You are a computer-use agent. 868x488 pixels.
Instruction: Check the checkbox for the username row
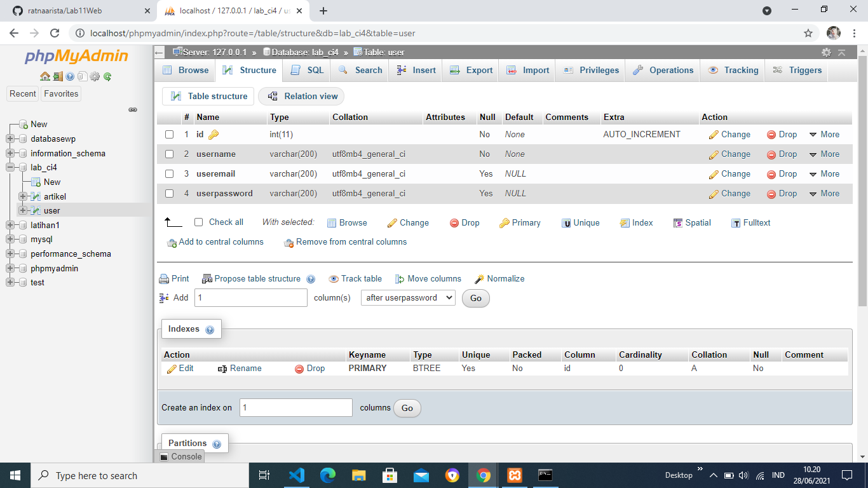pos(169,154)
